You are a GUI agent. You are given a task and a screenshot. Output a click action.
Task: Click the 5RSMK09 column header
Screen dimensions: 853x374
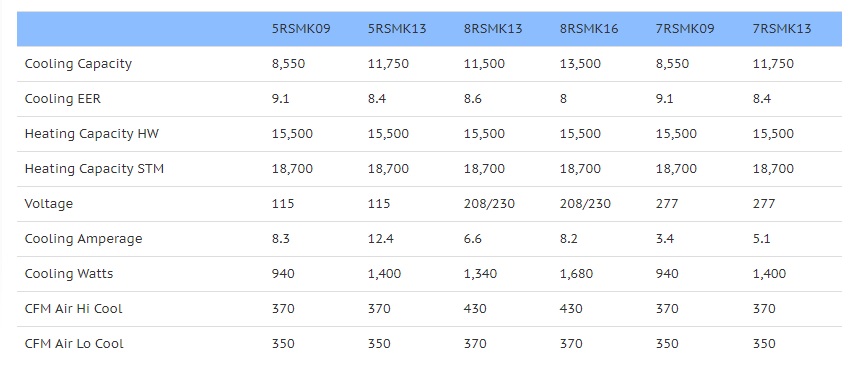301,29
